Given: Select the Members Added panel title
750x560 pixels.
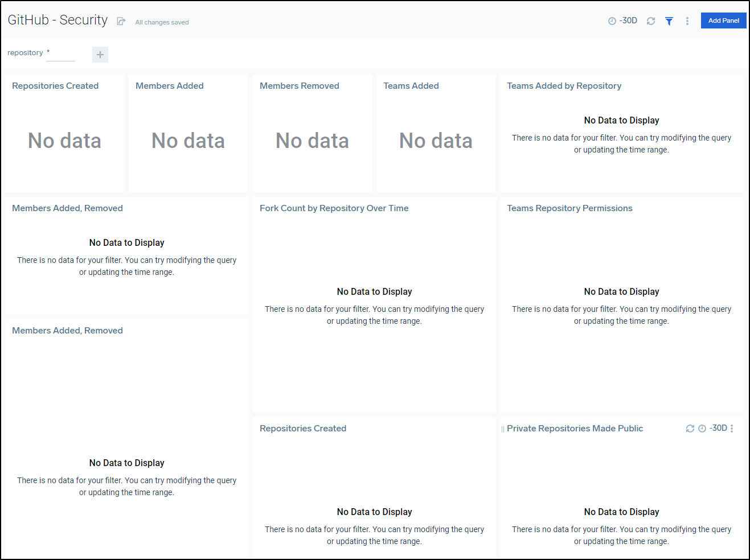Looking at the screenshot, I should coord(170,86).
